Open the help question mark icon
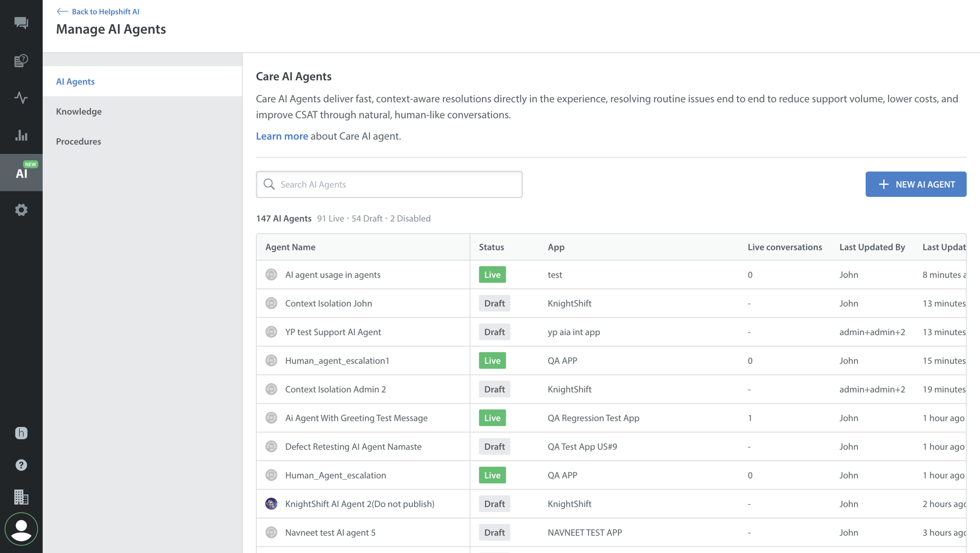 (21, 465)
